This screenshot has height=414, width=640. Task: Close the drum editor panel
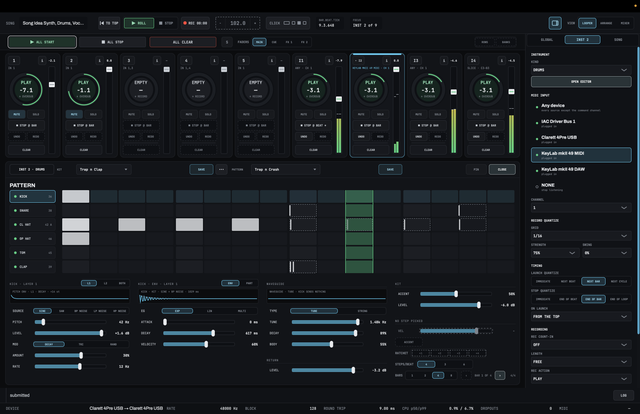502,169
